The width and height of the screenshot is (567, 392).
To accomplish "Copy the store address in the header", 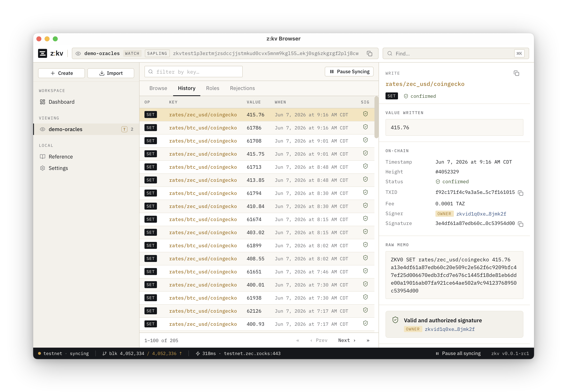I will pyautogui.click(x=369, y=54).
